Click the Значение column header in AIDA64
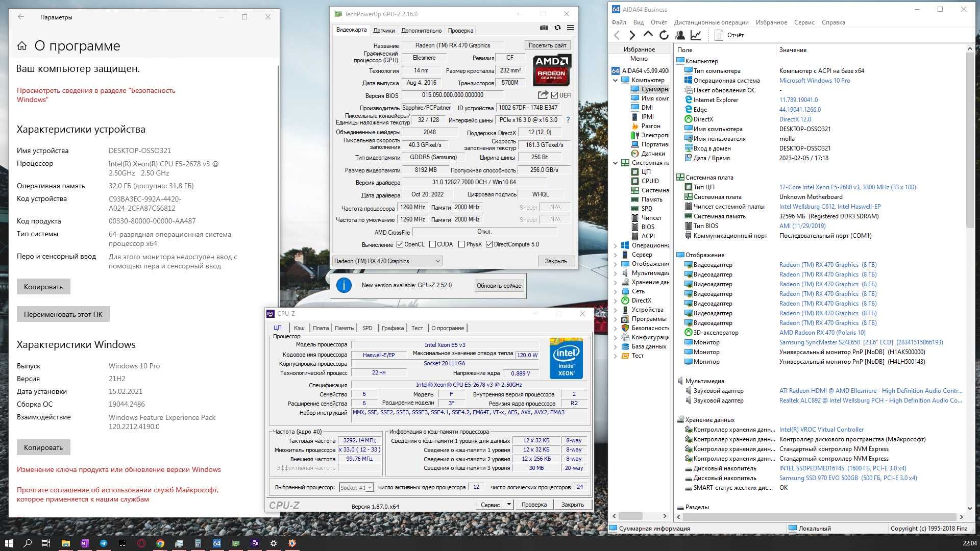Image resolution: width=980 pixels, height=551 pixels. 793,50
